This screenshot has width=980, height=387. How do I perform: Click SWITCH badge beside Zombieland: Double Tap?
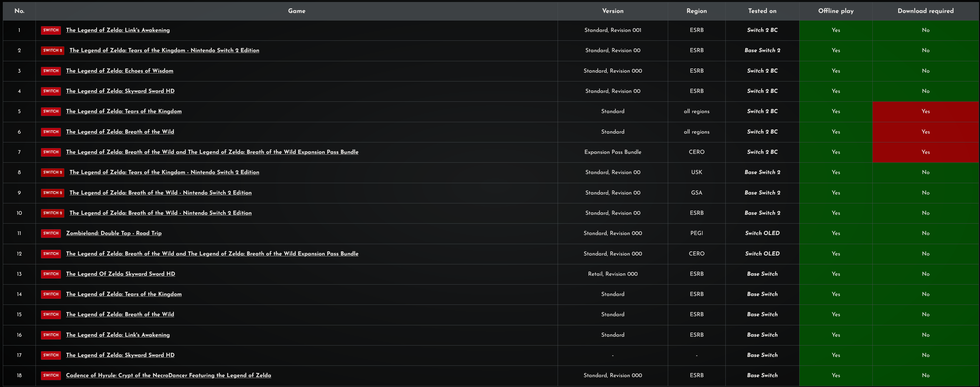pos(51,233)
